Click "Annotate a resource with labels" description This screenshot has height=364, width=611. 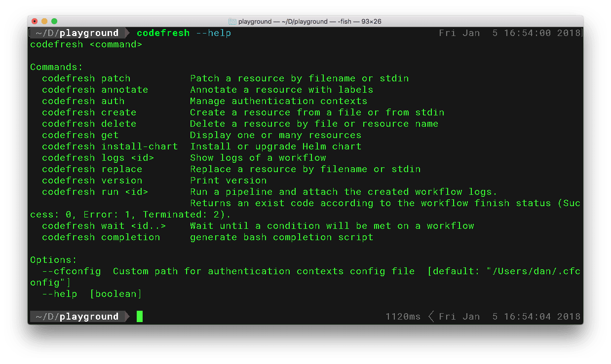pos(282,90)
